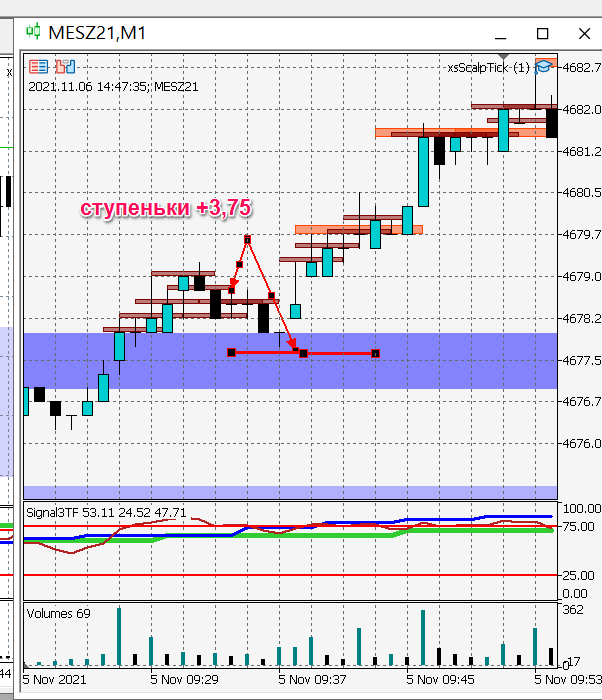
Task: Click the '5 Nov 09:53' time label
Action: click(568, 680)
